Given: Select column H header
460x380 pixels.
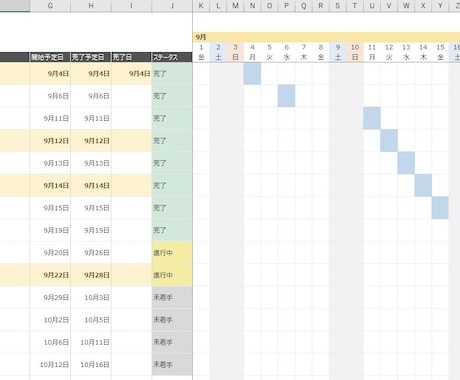Looking at the screenshot, I should coord(91,6).
